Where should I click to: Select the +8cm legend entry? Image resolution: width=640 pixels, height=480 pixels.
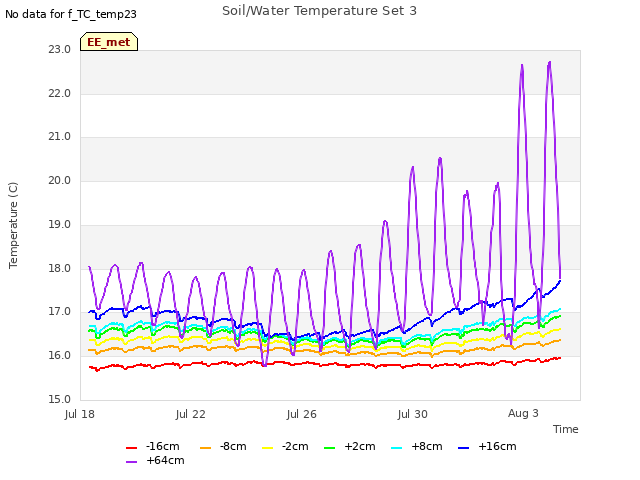[416, 447]
